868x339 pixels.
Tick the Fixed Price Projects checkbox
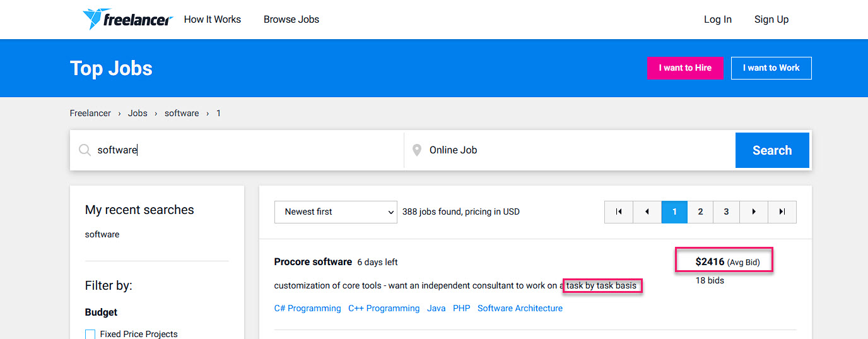[x=90, y=335]
